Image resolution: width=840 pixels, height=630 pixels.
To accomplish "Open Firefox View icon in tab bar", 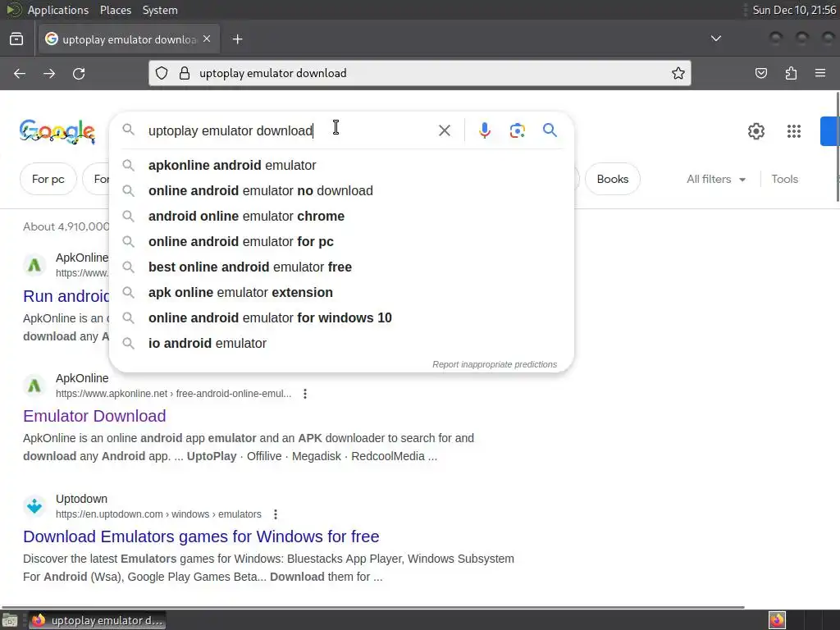I will (16, 39).
